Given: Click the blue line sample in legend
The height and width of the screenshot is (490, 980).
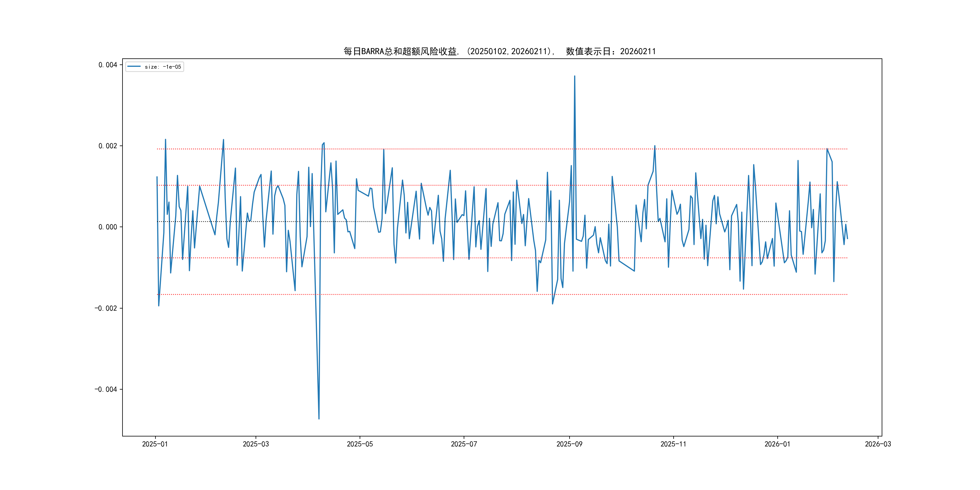Looking at the screenshot, I should (x=134, y=67).
